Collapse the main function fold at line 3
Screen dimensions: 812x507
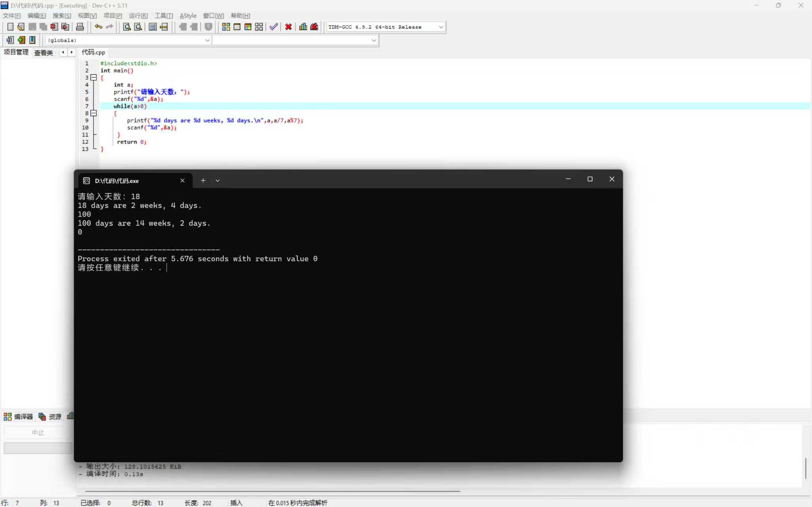tap(94, 78)
